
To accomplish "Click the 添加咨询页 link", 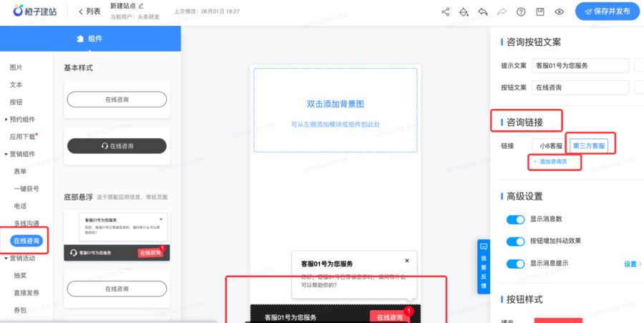I will click(554, 163).
